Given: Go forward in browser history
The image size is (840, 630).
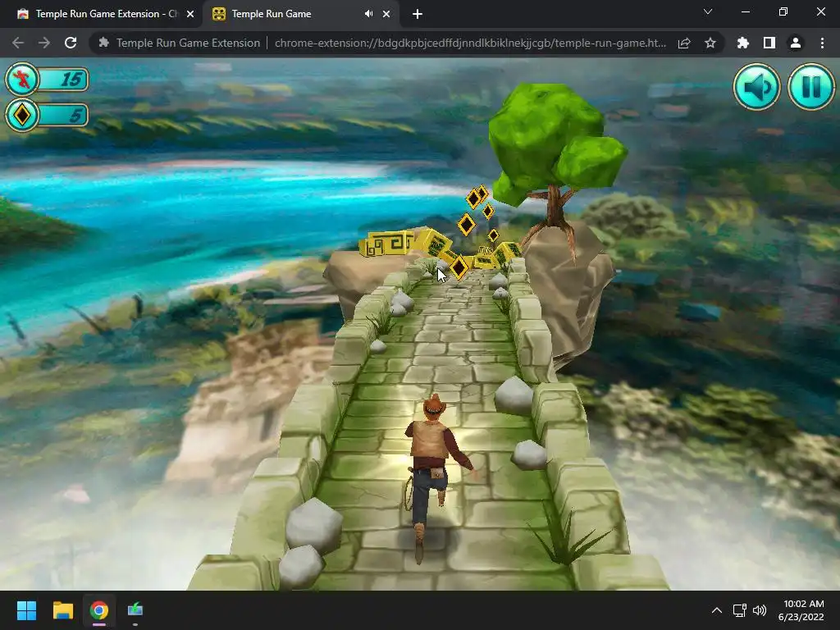Looking at the screenshot, I should click(x=44, y=43).
